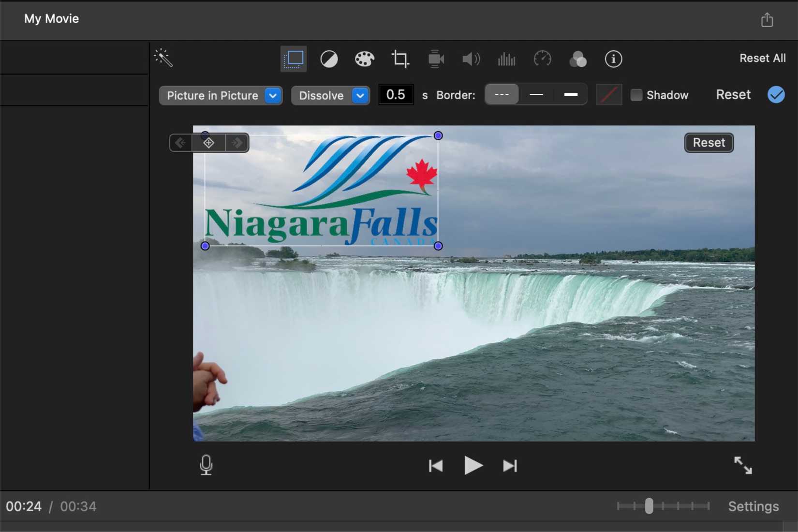Select the video overlay settings icon
This screenshot has width=798, height=532.
294,59
